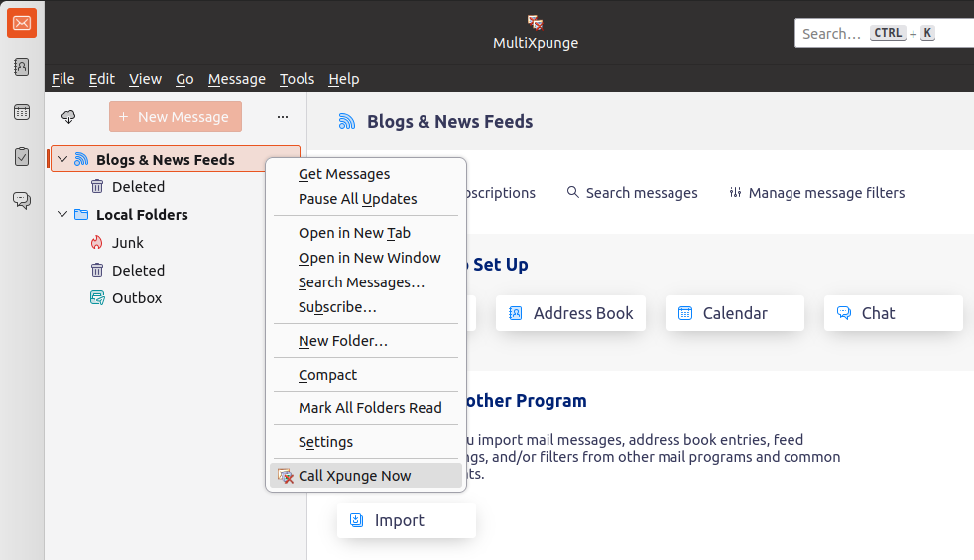This screenshot has height=560, width=974.
Task: Click the trash icon of Deleted under Local Folders
Action: click(97, 270)
